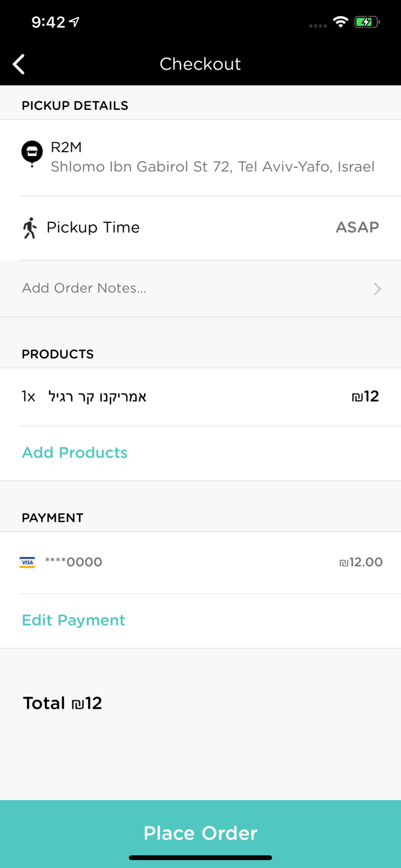Tap the location arrow beside the clock

tap(75, 22)
